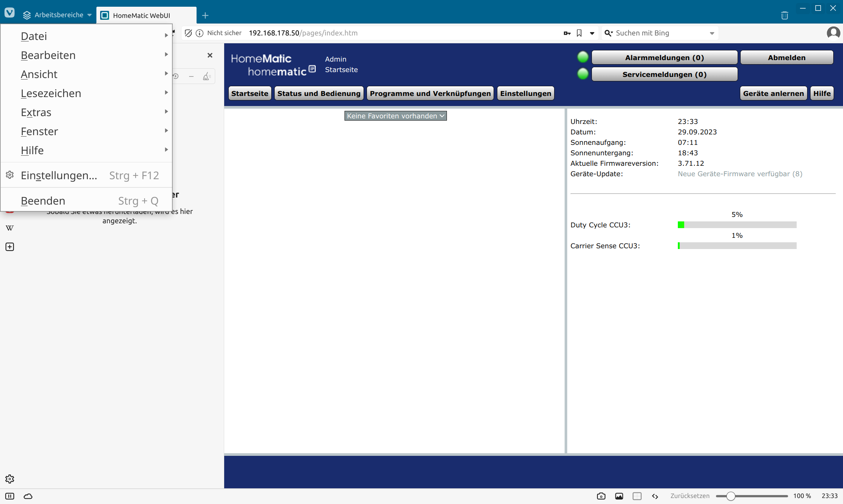Toggle the tracker blocker shield icon
This screenshot has width=843, height=504.
pyautogui.click(x=188, y=33)
